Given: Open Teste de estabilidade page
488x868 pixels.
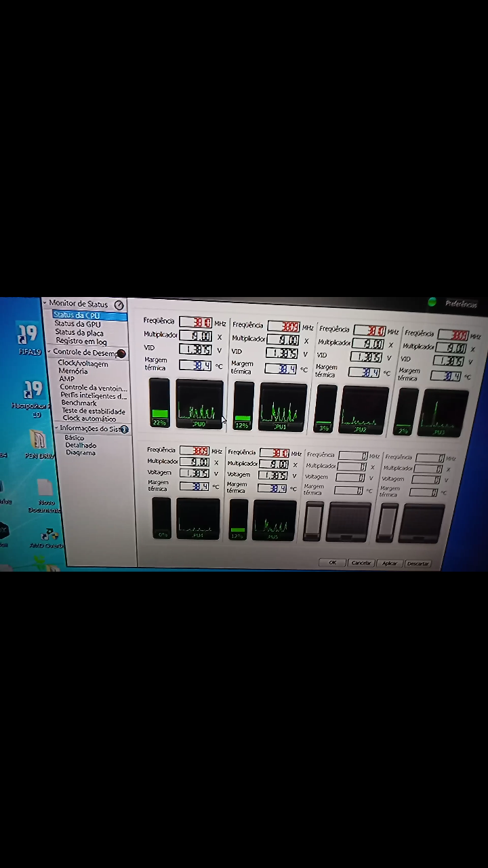Looking at the screenshot, I should 94,411.
